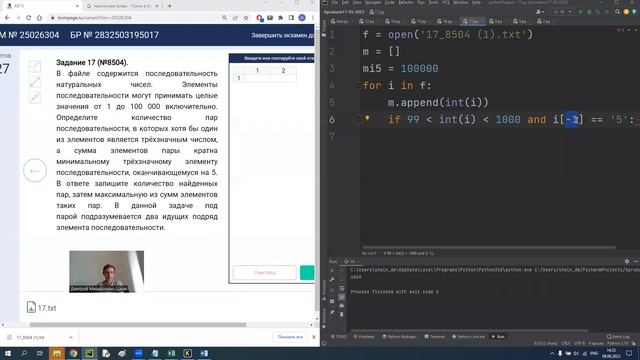This screenshot has height=360, width=640.
Task: Open the PyCharm File menu
Action: 335,2
